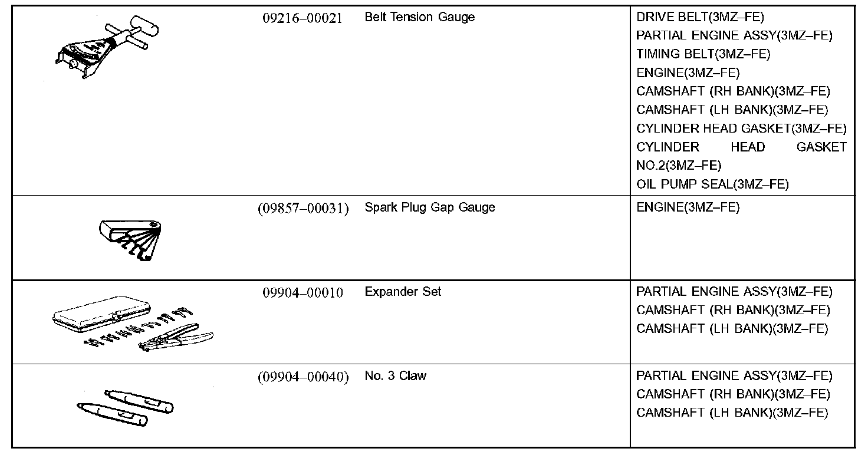Click CYLINDER HEAD GASKET(3MZ-FE) single-line entry
The width and height of the screenshot is (868, 455).
(741, 128)
